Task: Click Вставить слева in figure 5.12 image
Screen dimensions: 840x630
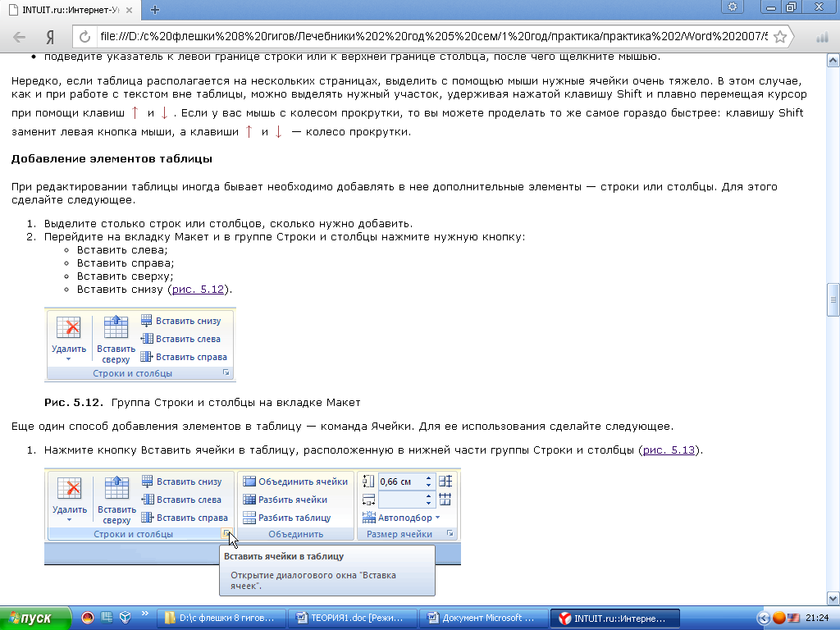Action: click(x=180, y=339)
